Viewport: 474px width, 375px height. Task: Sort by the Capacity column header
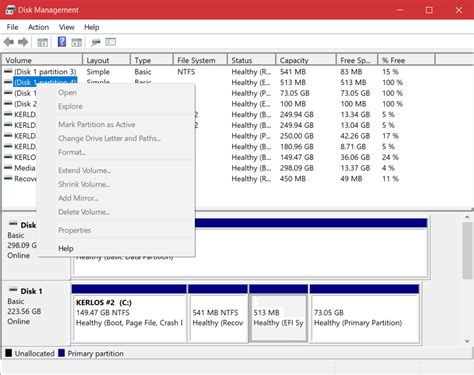point(306,60)
